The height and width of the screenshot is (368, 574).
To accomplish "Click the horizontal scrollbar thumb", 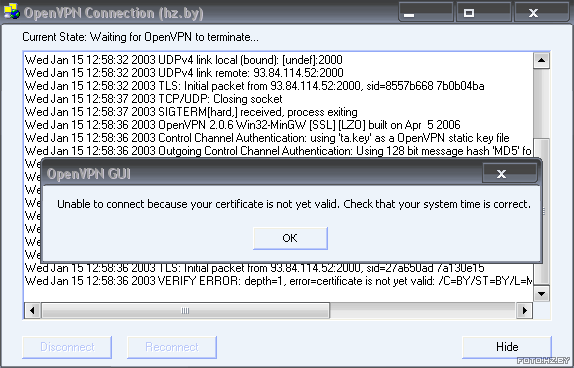I will [x=185, y=311].
